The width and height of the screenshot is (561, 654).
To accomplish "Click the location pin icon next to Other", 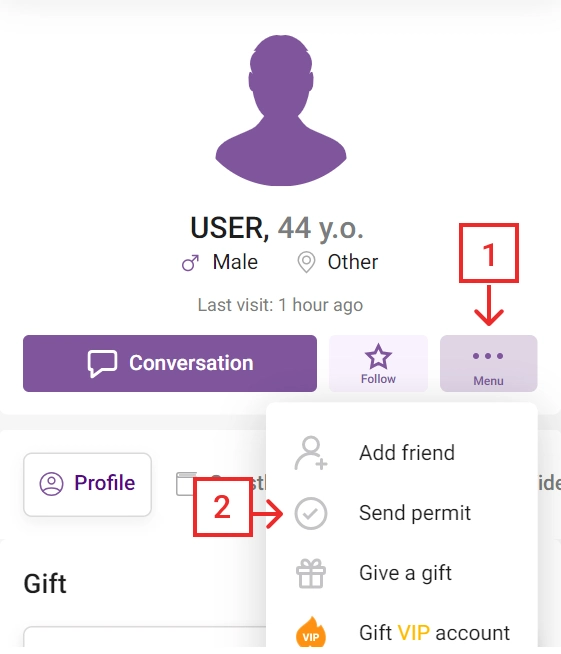I will [306, 262].
